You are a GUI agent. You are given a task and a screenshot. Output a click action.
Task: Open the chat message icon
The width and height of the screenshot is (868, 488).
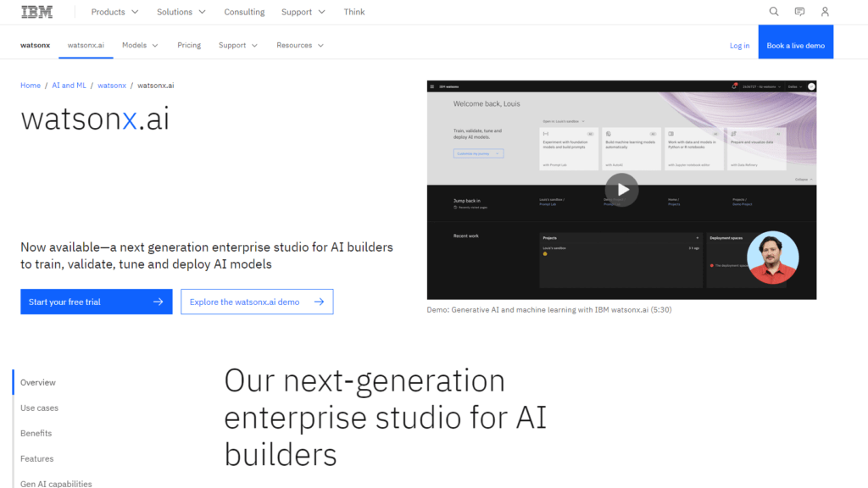click(x=799, y=12)
